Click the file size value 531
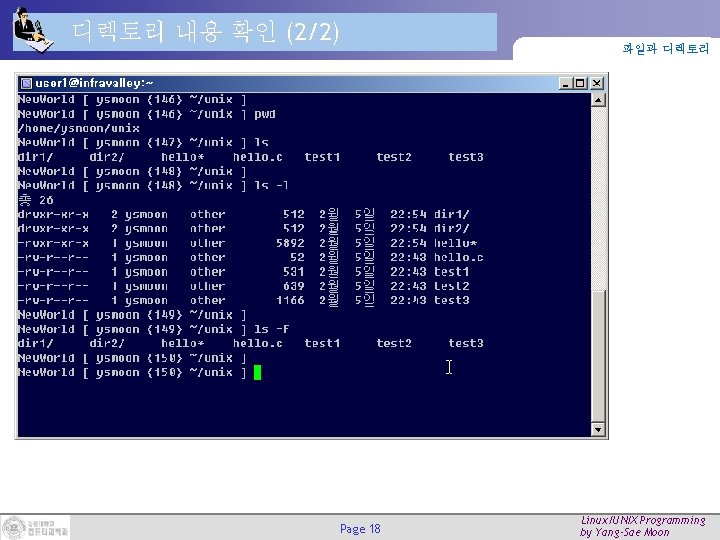The width and height of the screenshot is (720, 540). [294, 272]
